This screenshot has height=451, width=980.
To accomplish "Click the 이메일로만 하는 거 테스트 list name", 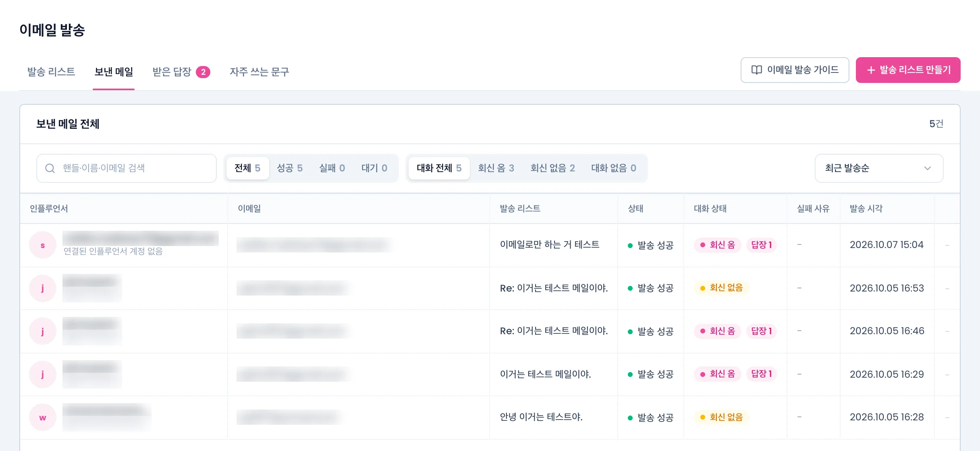I will (x=550, y=245).
